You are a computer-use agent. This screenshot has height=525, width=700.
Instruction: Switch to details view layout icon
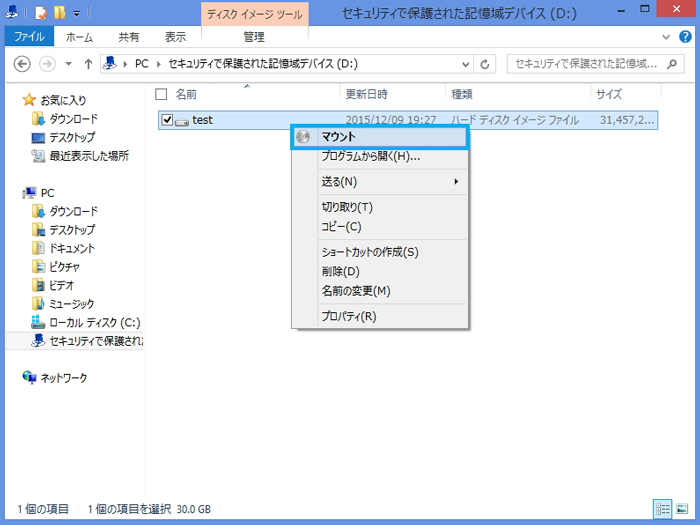point(662,508)
